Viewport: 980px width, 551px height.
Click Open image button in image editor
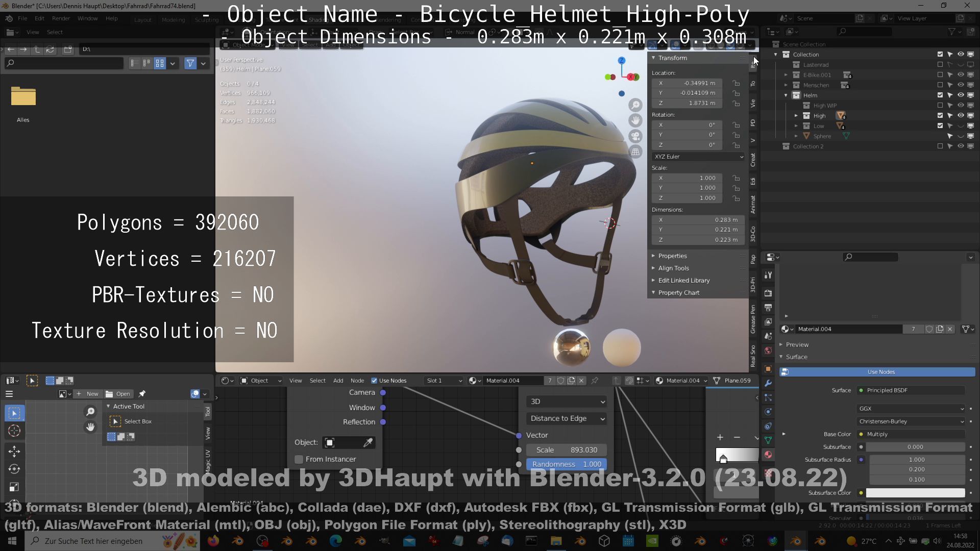[118, 394]
